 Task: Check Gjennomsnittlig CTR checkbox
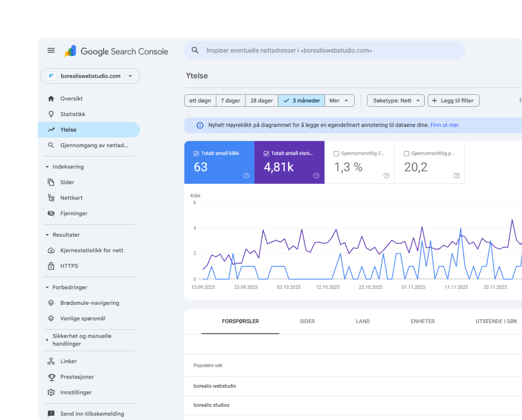pos(336,154)
